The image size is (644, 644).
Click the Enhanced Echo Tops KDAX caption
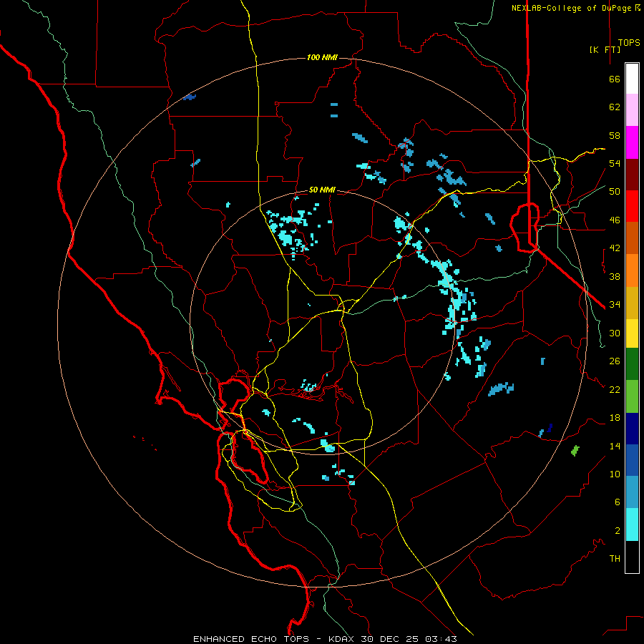click(x=325, y=639)
